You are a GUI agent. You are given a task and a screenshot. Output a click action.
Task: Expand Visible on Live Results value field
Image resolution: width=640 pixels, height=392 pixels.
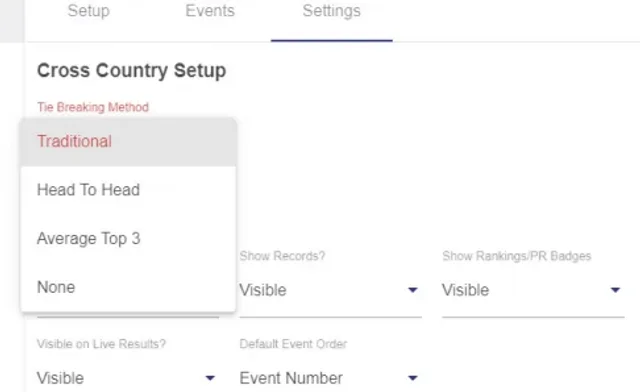coord(128,378)
